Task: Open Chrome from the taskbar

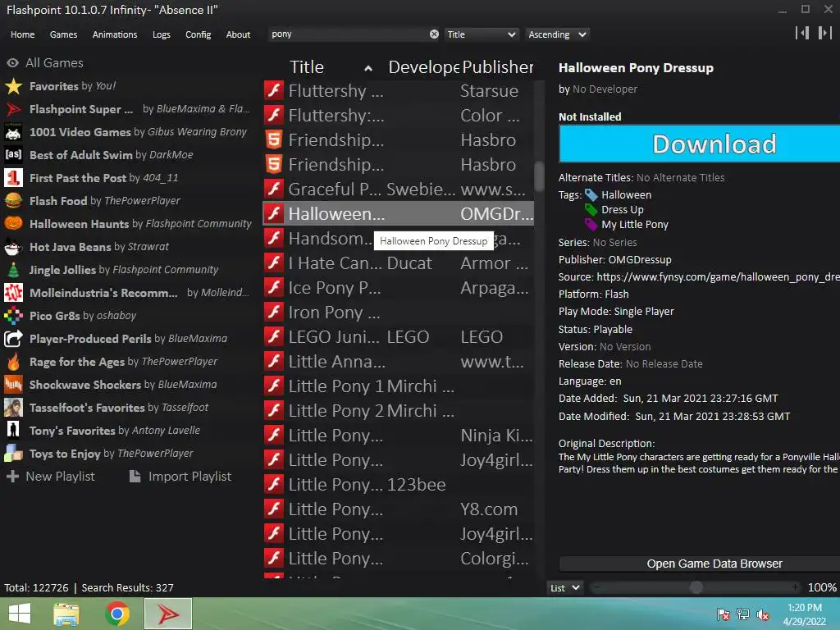Action: pyautogui.click(x=116, y=614)
